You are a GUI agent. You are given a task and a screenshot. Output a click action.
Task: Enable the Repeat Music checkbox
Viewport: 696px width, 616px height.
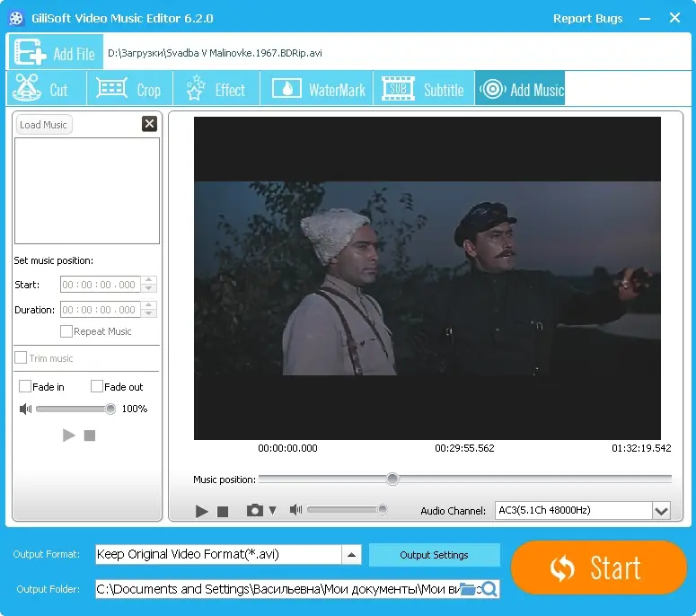click(66, 331)
